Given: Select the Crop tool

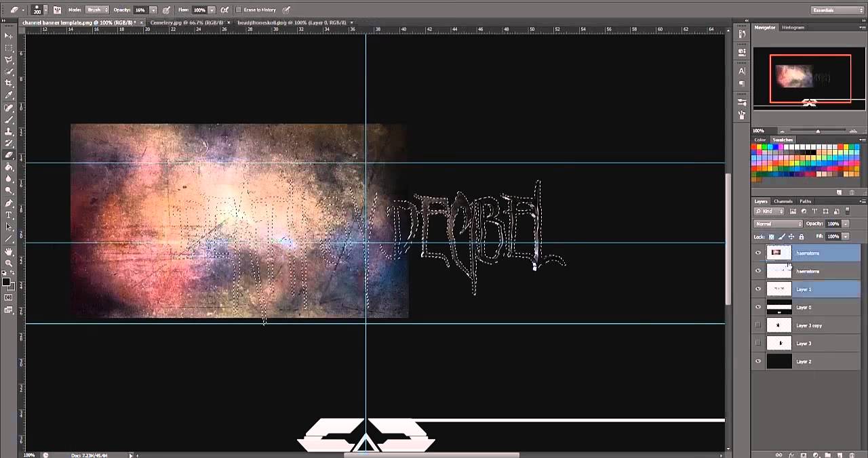Looking at the screenshot, I should tap(9, 83).
